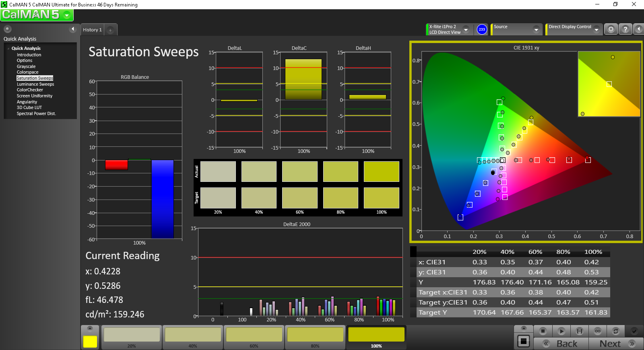Click the circular-arrows refresh icon

pyautogui.click(x=615, y=331)
